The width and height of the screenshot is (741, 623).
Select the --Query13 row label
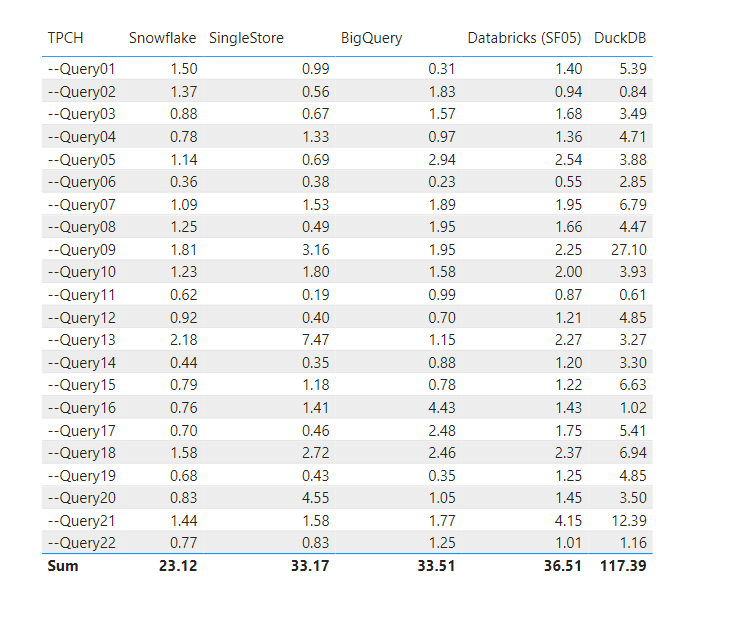(82, 340)
